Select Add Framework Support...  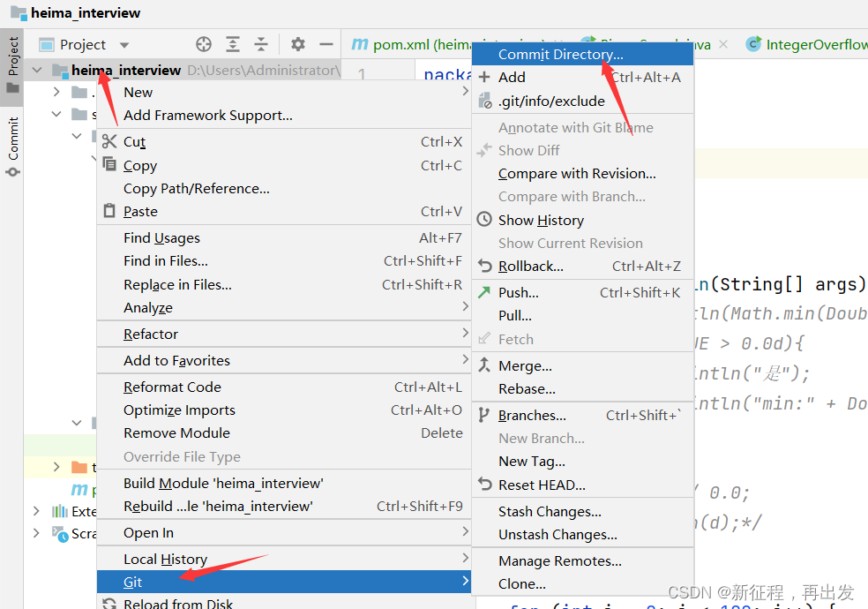click(284, 115)
